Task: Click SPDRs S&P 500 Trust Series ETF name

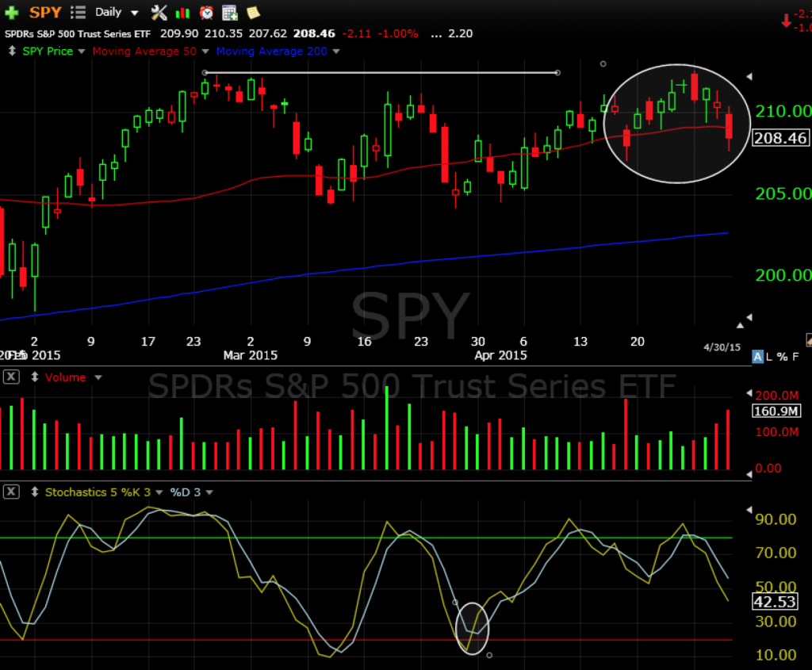Action: click(78, 34)
